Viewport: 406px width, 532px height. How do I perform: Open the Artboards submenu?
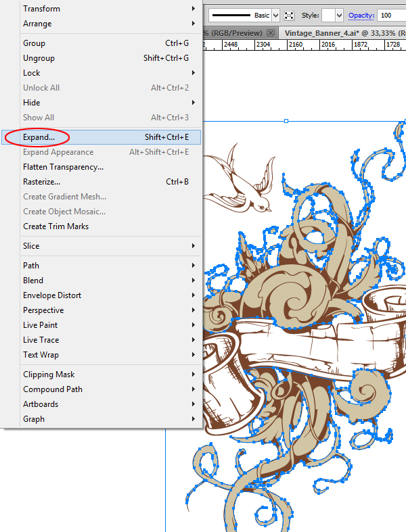coord(101,404)
